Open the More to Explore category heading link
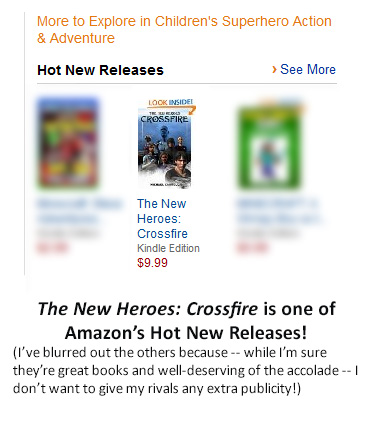The width and height of the screenshot is (373, 432). 184,30
